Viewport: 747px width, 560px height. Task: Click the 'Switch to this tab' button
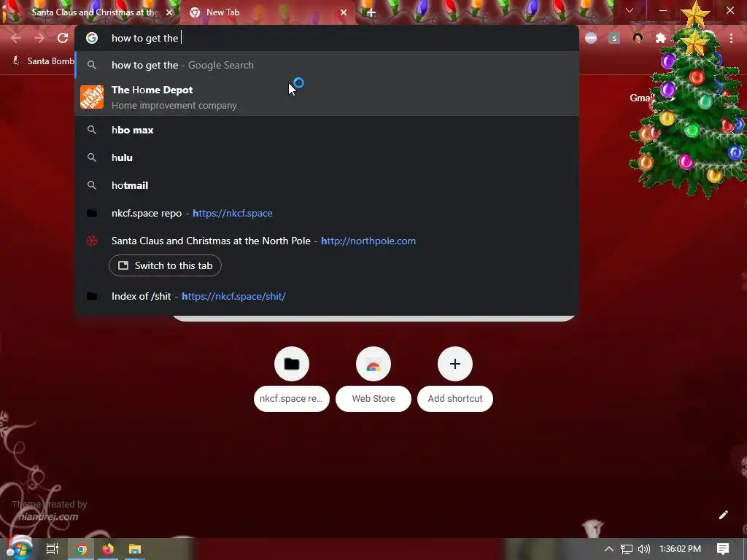coord(165,265)
